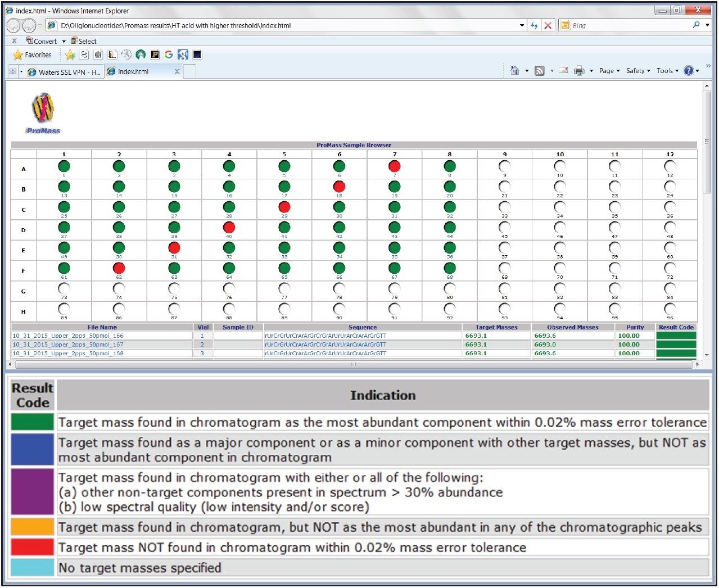Viewport: 719px width, 588px height.
Task: Open the Convert dropdown arrow
Action: coord(64,41)
